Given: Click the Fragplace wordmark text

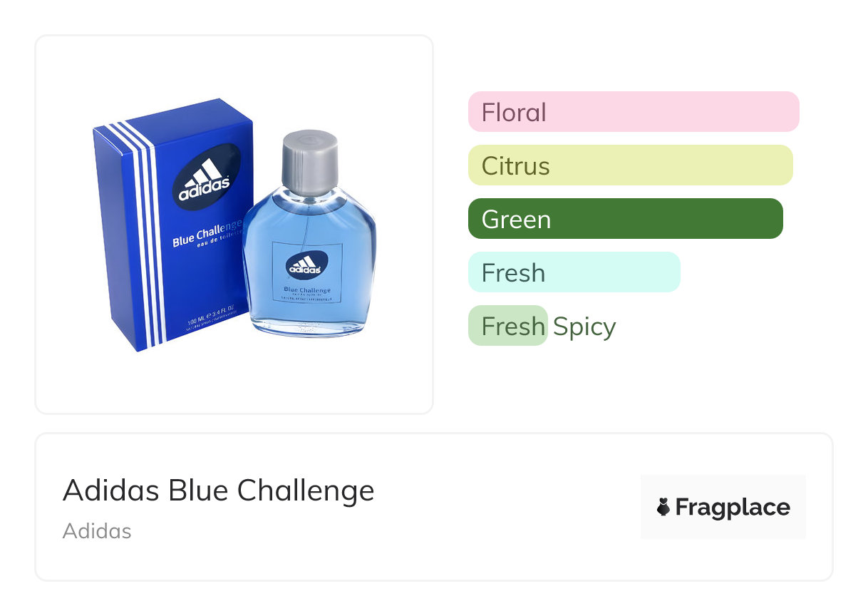Looking at the screenshot, I should click(733, 507).
